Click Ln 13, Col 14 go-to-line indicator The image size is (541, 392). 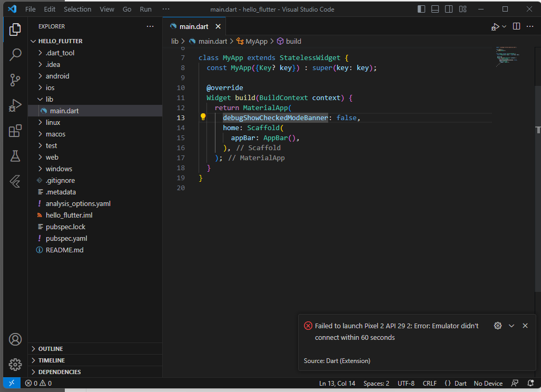coord(337,384)
